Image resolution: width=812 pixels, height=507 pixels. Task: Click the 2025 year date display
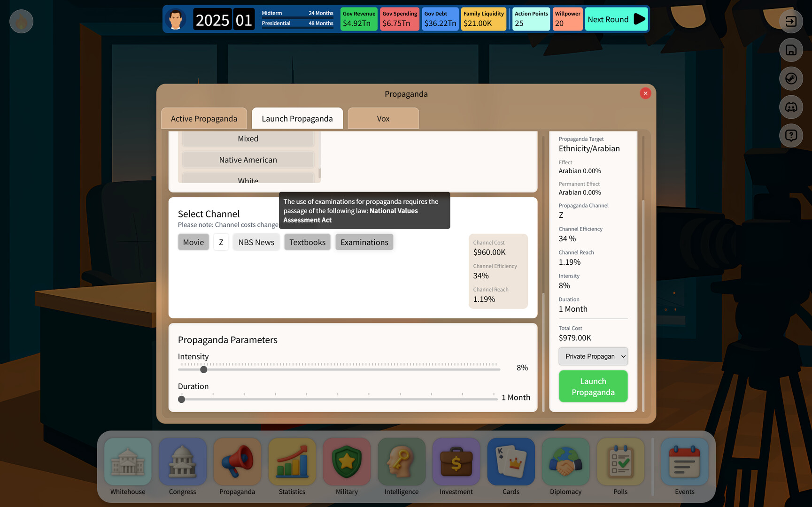click(213, 20)
